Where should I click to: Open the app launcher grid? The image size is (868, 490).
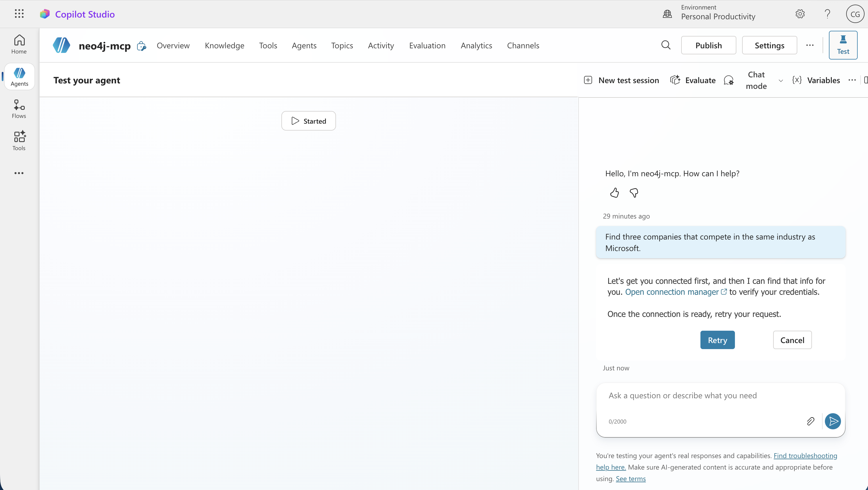tap(19, 14)
